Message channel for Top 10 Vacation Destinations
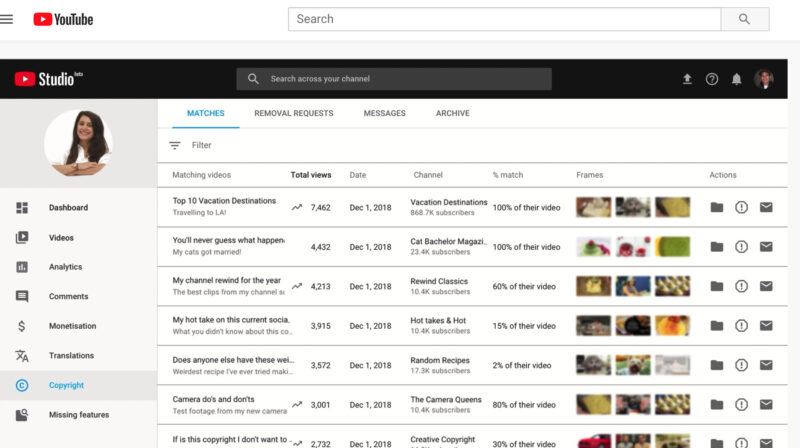Image resolution: width=800 pixels, height=448 pixels. point(766,207)
